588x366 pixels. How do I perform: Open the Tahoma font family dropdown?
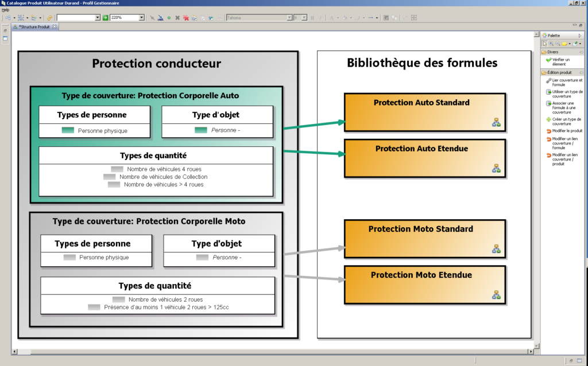[x=289, y=17]
